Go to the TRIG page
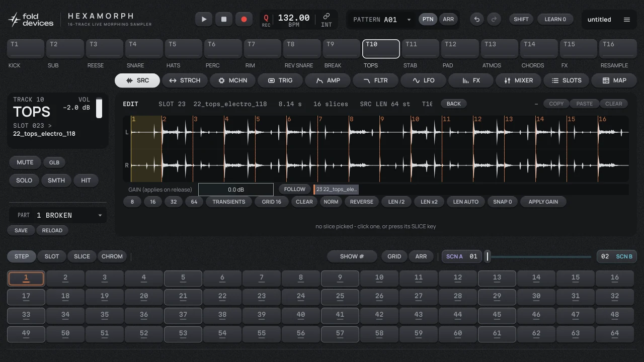644x362 pixels. pos(280,80)
